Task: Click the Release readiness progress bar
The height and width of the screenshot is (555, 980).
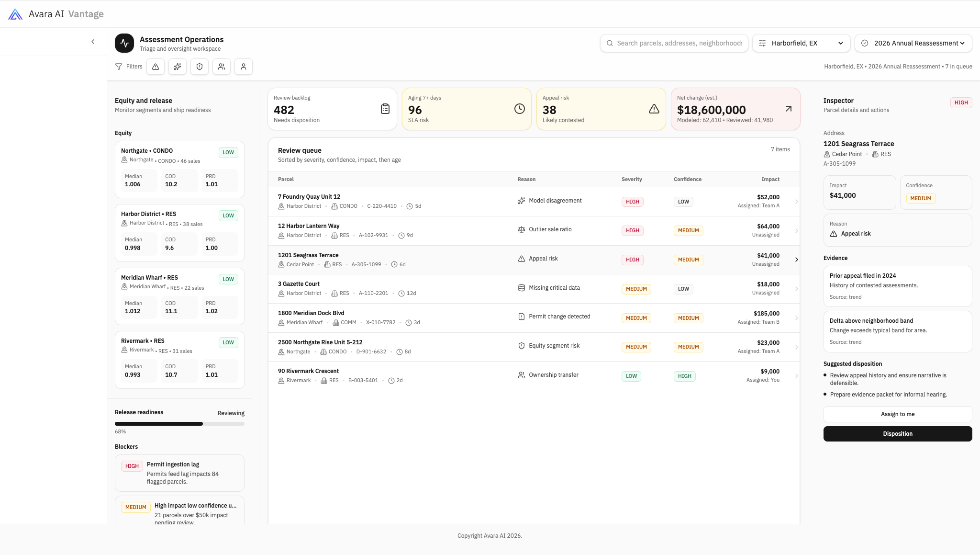Action: click(179, 424)
